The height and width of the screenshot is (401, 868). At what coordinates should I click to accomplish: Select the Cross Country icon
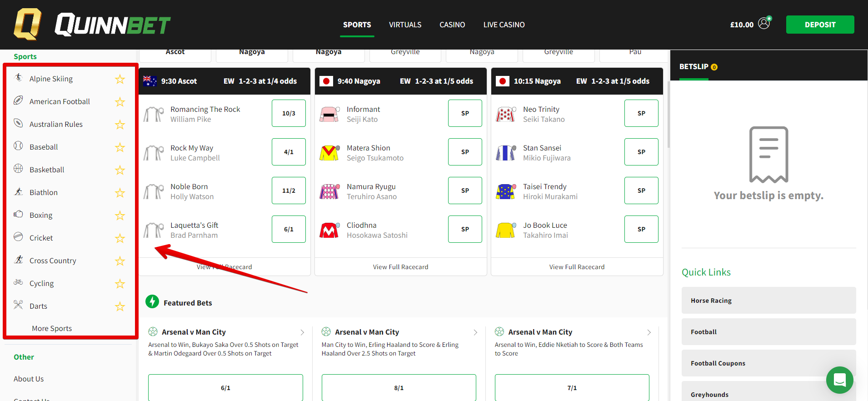(x=18, y=260)
